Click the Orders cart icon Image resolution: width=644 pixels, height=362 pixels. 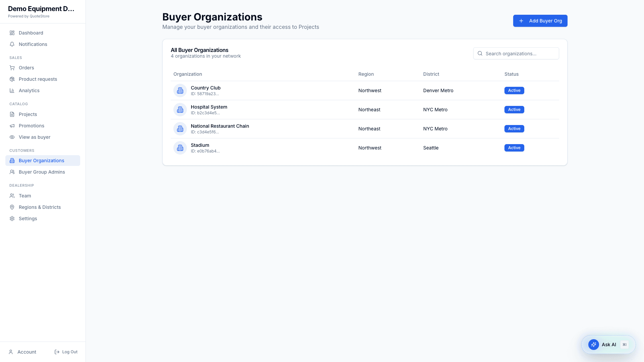click(12, 68)
